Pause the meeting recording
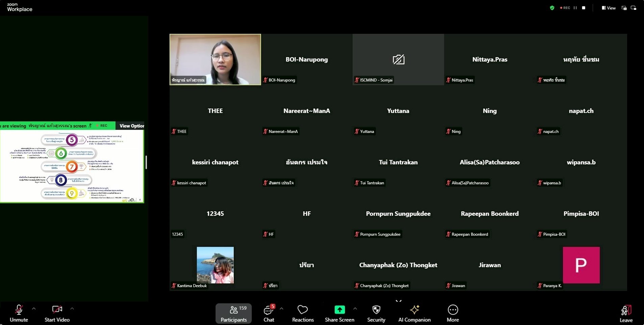Image resolution: width=644 pixels, height=325 pixels. click(575, 8)
